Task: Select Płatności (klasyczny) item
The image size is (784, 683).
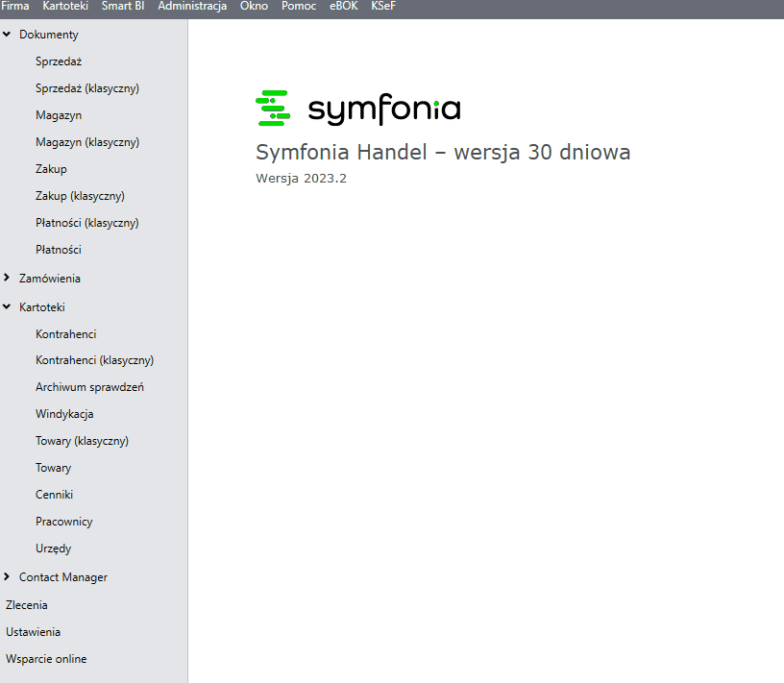Action: click(x=87, y=223)
